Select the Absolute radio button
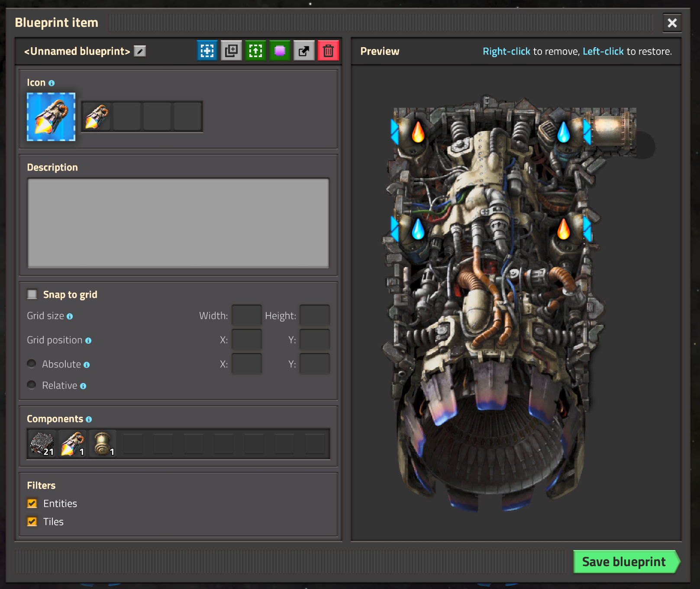Screen dimensions: 700x589 coord(32,364)
